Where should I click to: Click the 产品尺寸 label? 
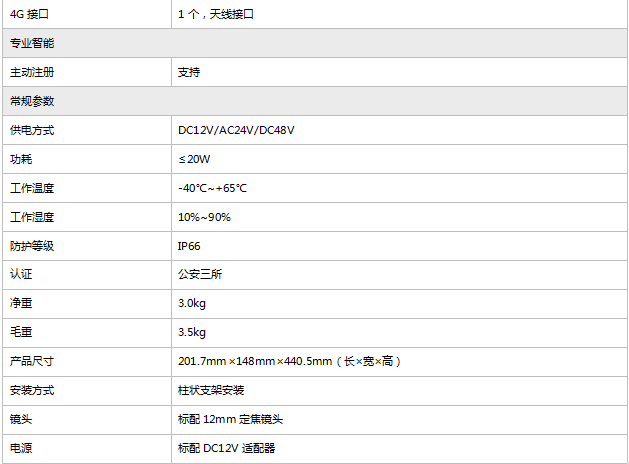pos(32,361)
